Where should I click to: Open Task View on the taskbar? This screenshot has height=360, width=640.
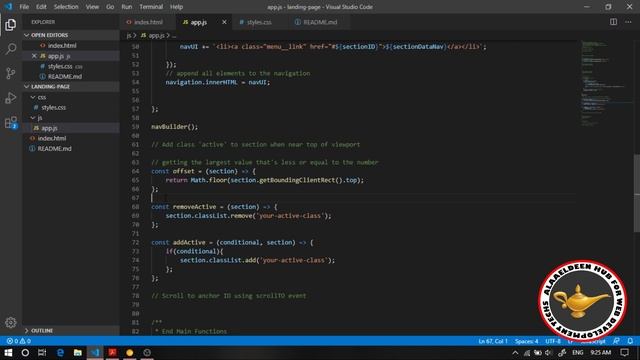42,353
